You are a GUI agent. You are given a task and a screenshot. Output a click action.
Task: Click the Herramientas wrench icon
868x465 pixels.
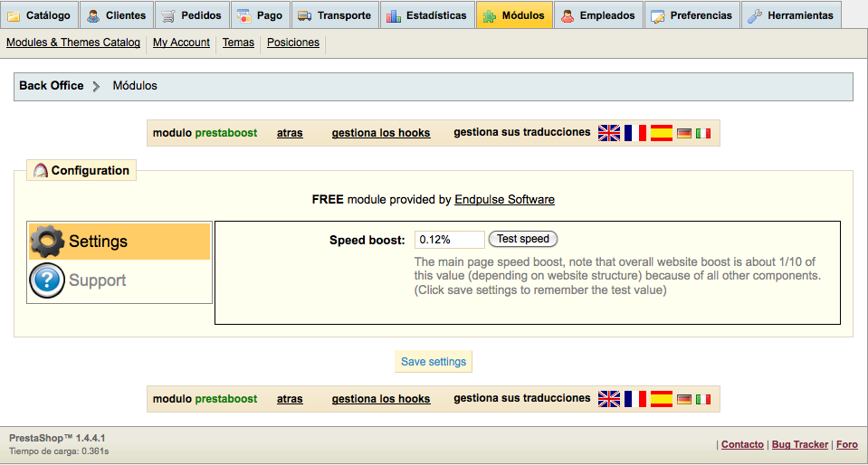pos(755,16)
